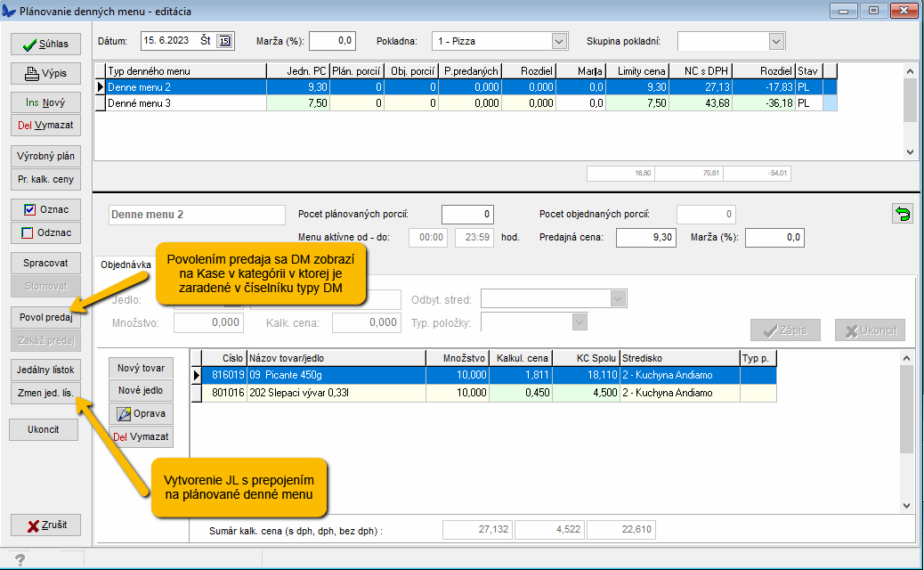The image size is (924, 570).
Task: Click the Odznac unchecked box button
Action: tap(45, 232)
